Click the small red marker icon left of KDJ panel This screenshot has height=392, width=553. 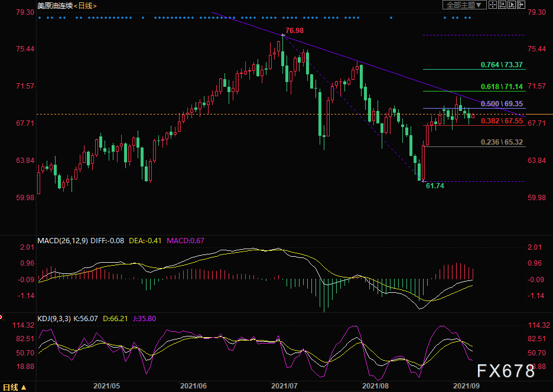(x=1, y=317)
